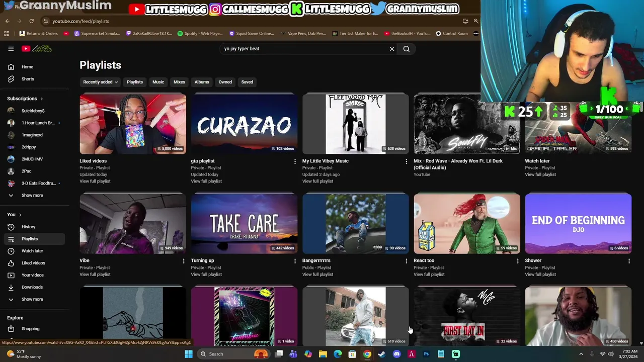Open Downloads in the sidebar
Screen dimensions: 644x362
pos(33,287)
